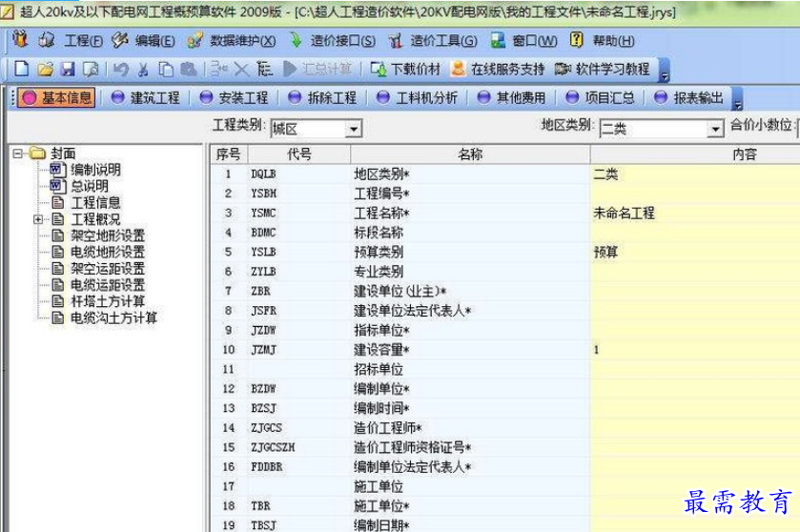800x532 pixels.
Task: Click the 代号 column header
Action: point(299,154)
